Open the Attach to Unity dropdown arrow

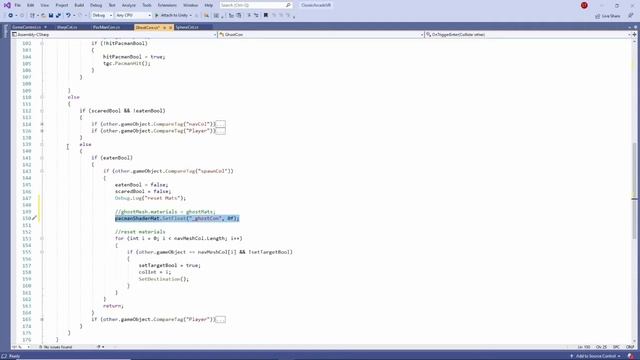coord(191,16)
